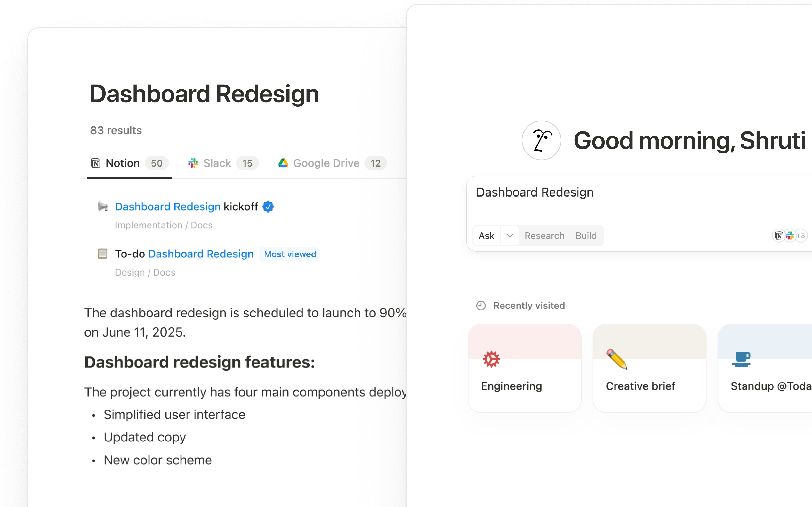The image size is (812, 507).
Task: Click the blue verified badge on kickoff
Action: click(x=268, y=207)
